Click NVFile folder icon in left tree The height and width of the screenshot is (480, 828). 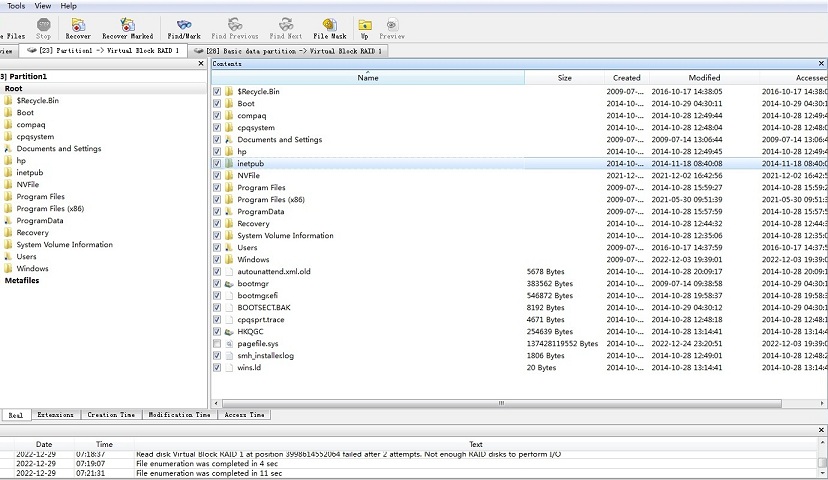(x=8, y=184)
